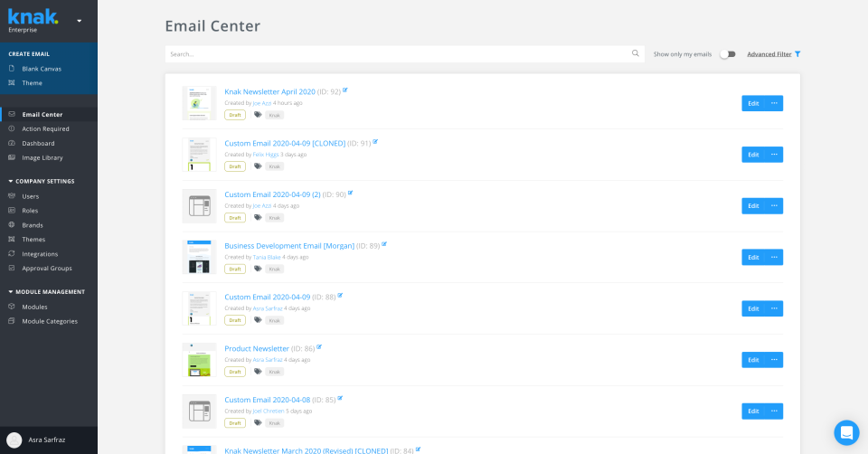Edit Knak Newsletter April 2020

tap(753, 103)
